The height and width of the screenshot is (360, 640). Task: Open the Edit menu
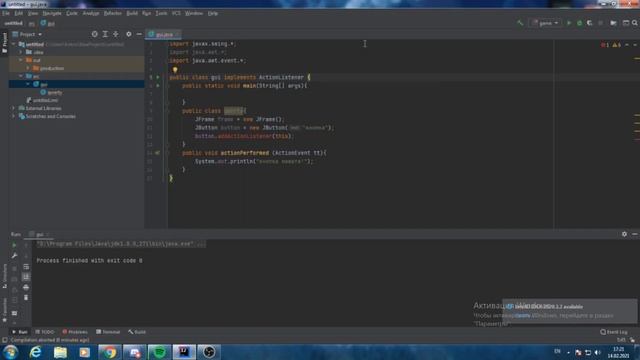click(19, 13)
